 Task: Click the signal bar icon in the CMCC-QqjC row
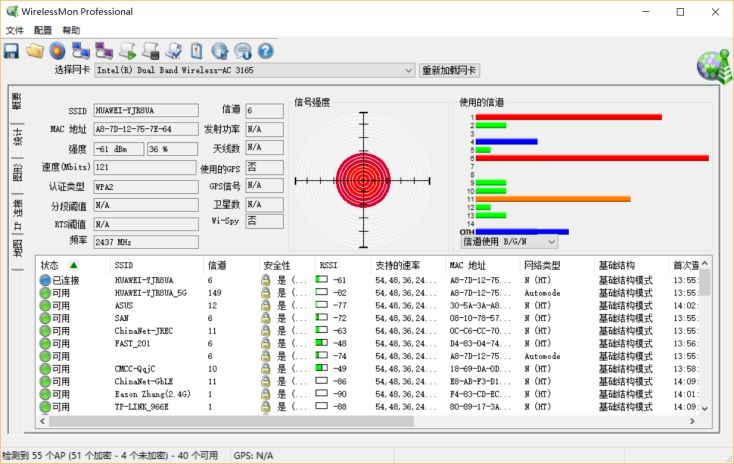click(x=322, y=368)
